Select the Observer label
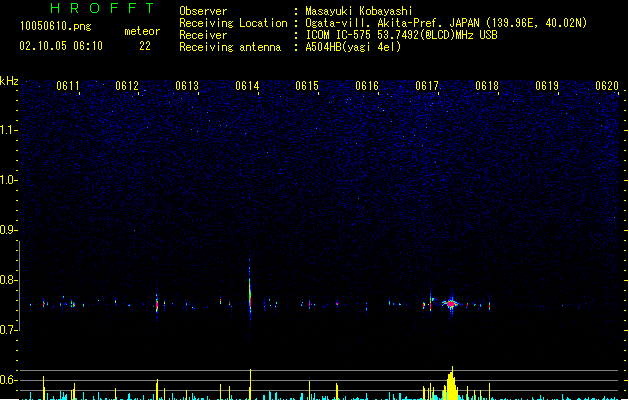Image resolution: width=629 pixels, height=400 pixels. (203, 11)
